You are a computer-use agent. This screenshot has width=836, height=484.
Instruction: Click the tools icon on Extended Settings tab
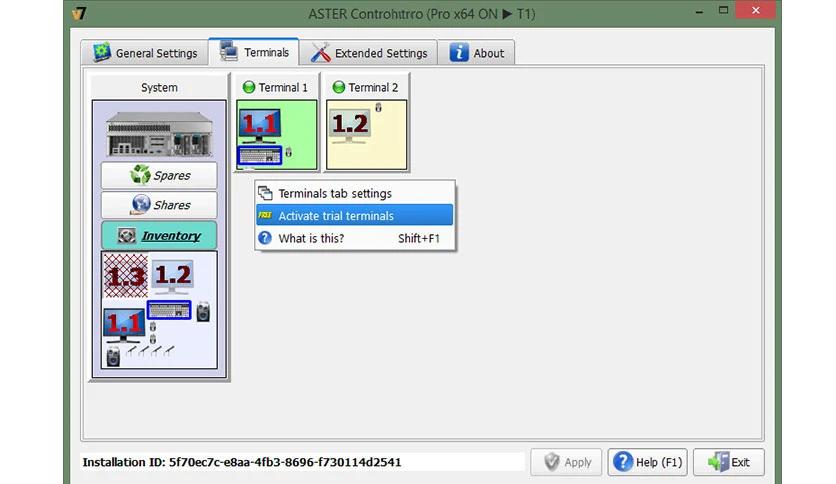coord(320,52)
